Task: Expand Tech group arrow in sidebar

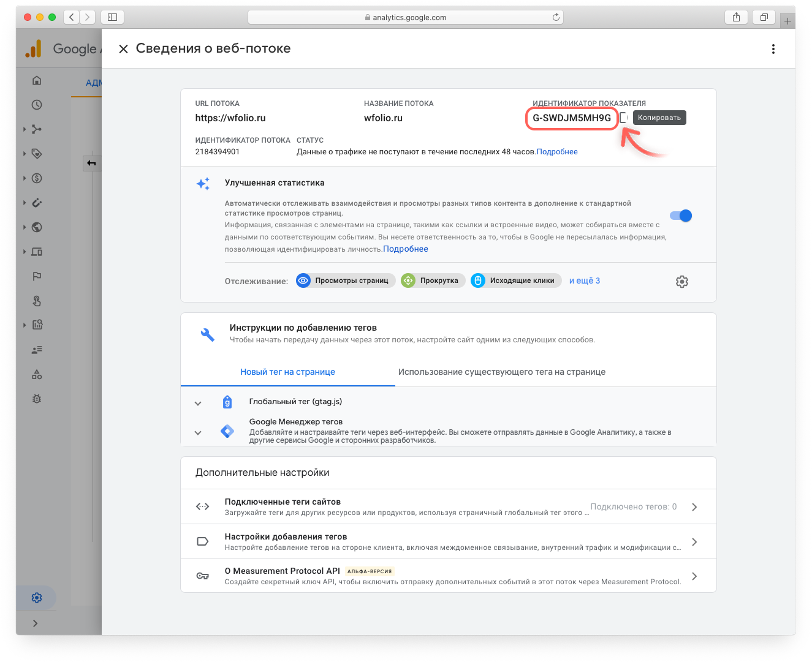Action: coord(24,252)
